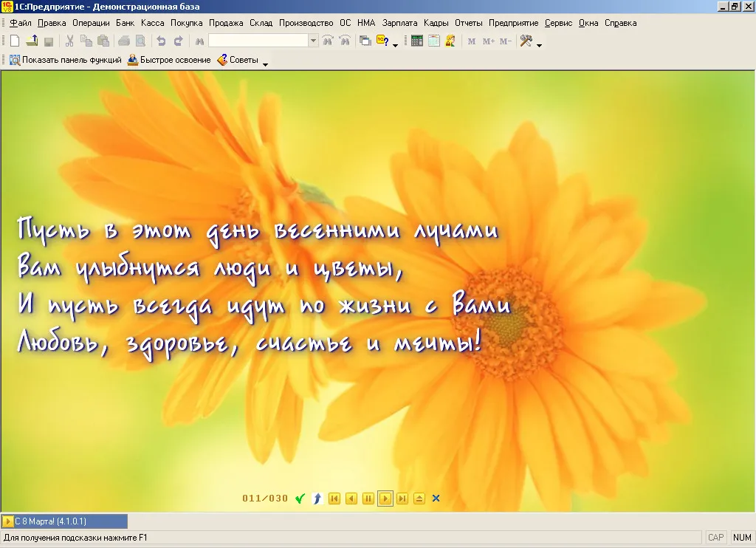Open the Склад menu

261,23
